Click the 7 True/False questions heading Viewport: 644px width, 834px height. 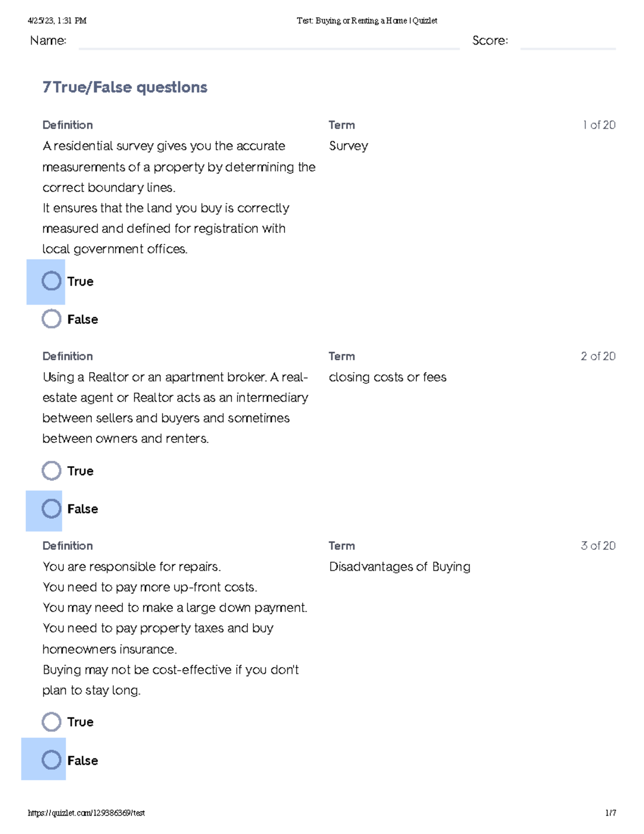click(x=125, y=87)
